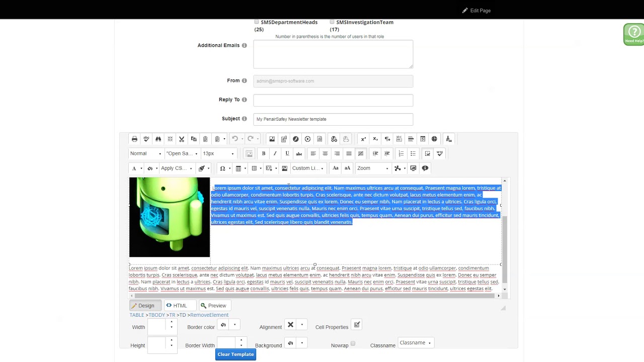Click the Additional Emails text area

[x=333, y=54]
